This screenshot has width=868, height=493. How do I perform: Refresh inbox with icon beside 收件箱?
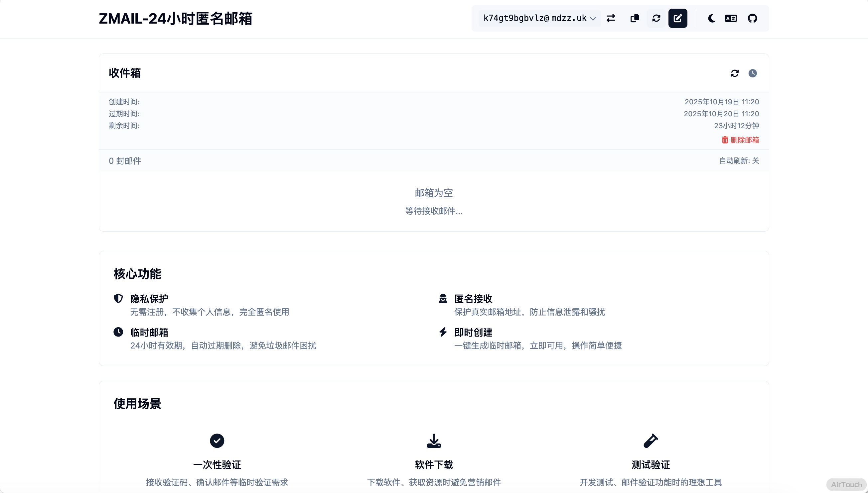coord(734,73)
